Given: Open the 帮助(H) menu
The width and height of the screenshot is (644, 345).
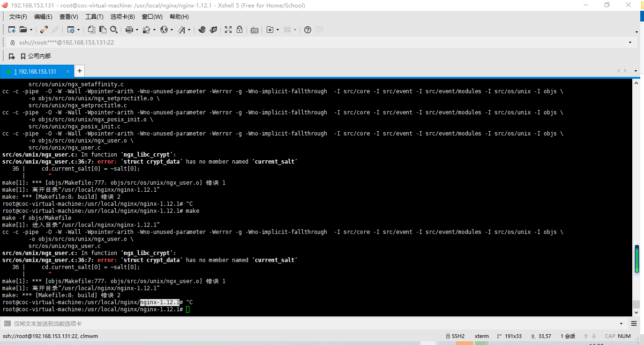Looking at the screenshot, I should (179, 17).
